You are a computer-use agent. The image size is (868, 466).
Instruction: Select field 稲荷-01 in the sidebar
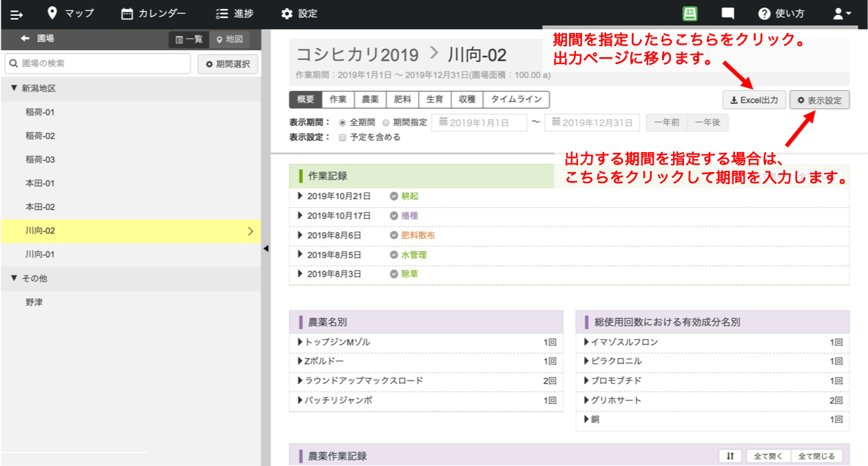coord(131,112)
